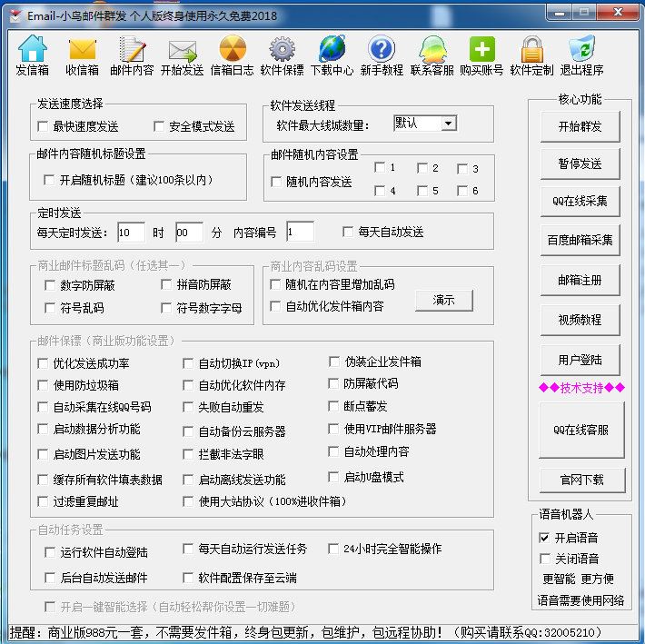
Task: Enable 软件配置保存至云端 checkbox
Action: coord(188,578)
